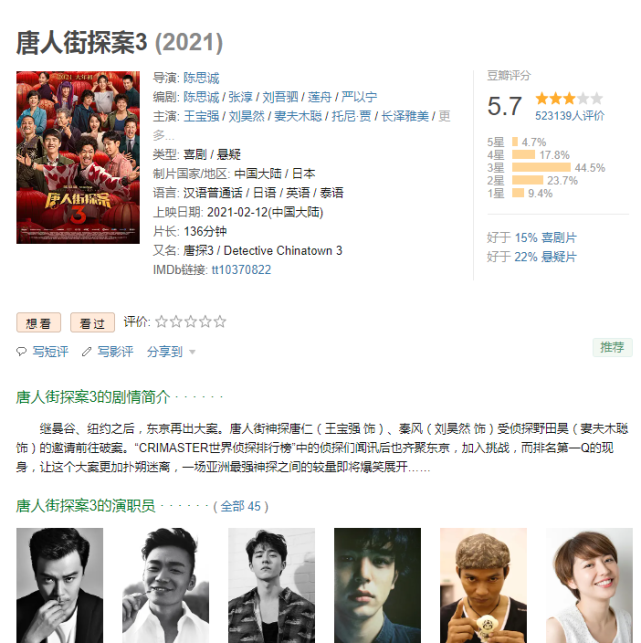Mark the movie as 看过
Viewport: 641px width, 643px height.
(92, 323)
